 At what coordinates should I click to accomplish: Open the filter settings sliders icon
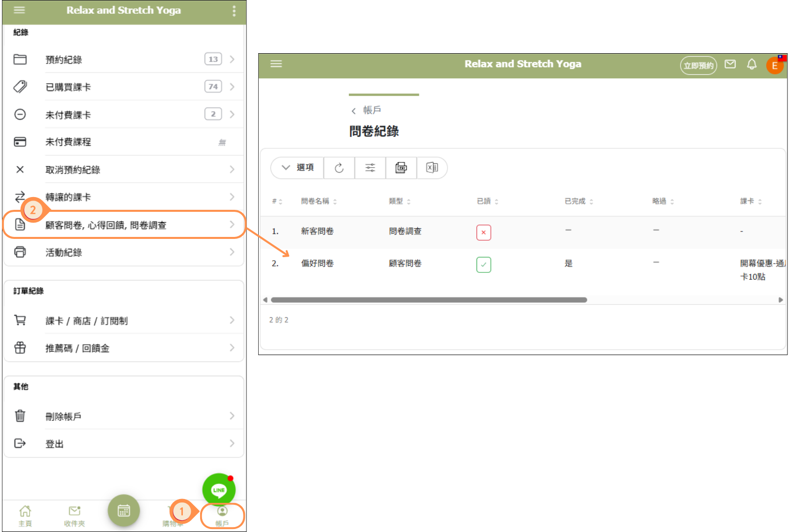(x=370, y=168)
